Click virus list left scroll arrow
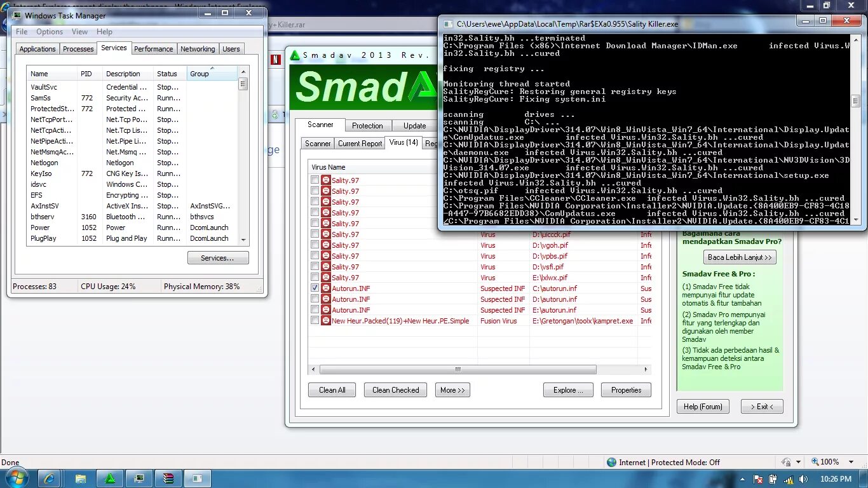The image size is (868, 488). [313, 369]
